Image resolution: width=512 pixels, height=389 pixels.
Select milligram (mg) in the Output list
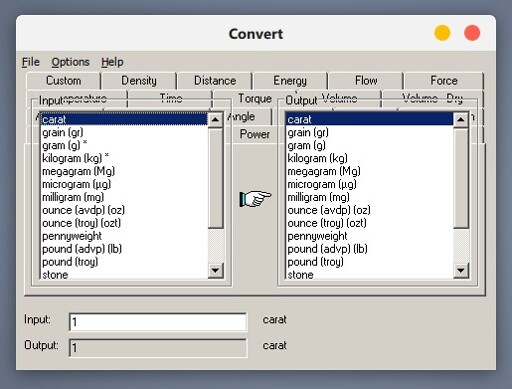pos(370,197)
